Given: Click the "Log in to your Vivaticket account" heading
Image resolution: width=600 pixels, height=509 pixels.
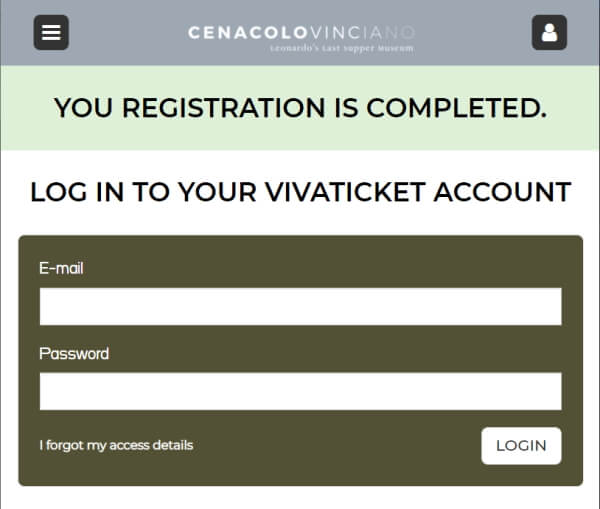Looking at the screenshot, I should click(x=300, y=192).
